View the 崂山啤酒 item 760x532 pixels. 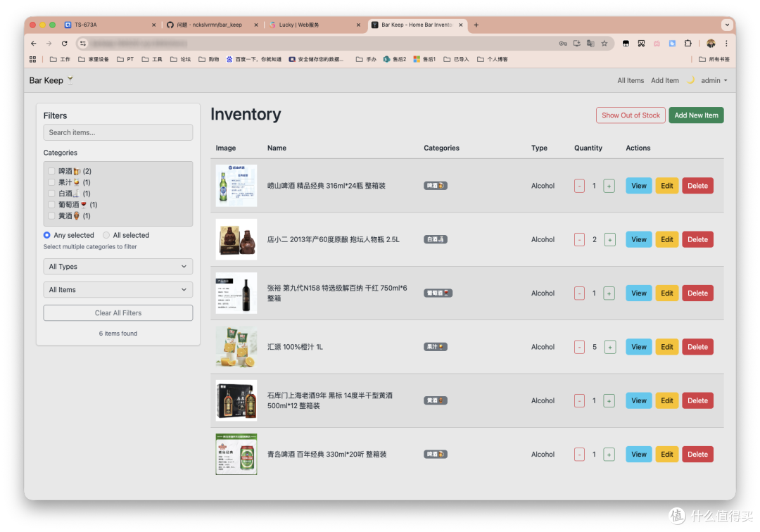pyautogui.click(x=639, y=186)
